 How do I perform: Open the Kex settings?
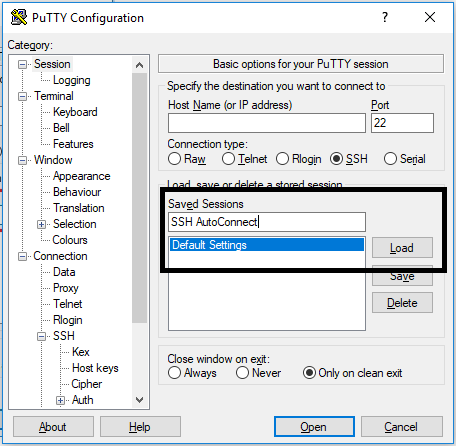81,352
